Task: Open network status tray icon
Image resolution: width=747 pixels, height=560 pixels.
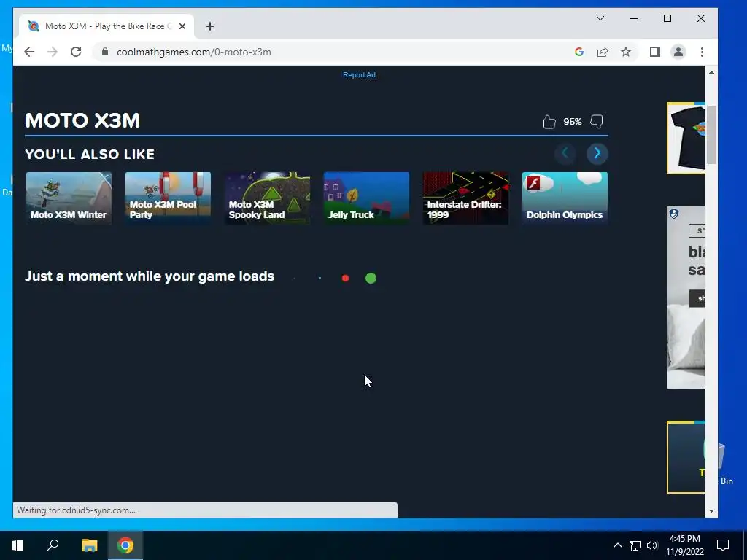Action: tap(635, 545)
